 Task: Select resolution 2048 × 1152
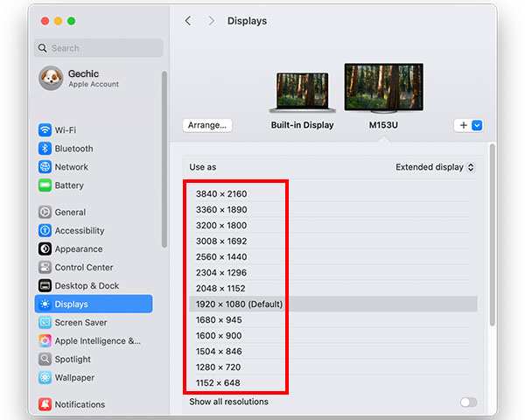click(333, 288)
